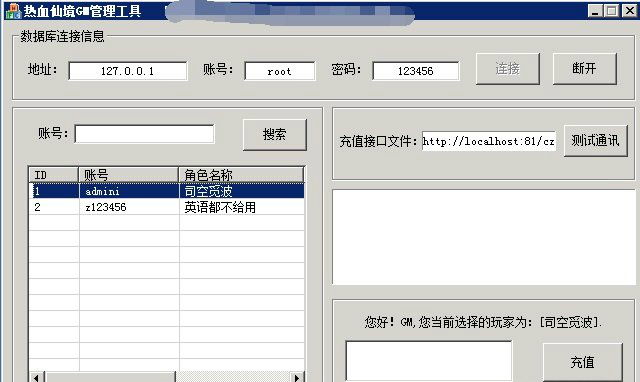Minimize the GM管理工具 window

click(x=596, y=11)
